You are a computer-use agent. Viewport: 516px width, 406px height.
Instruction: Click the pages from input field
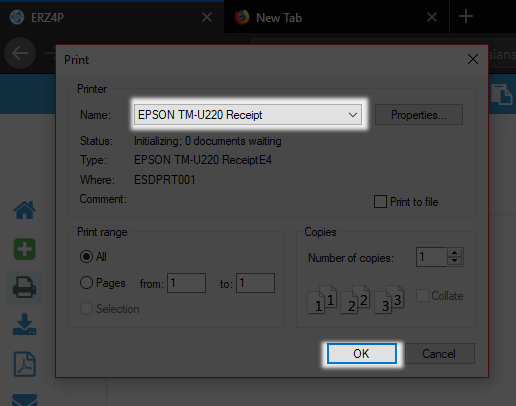tap(186, 283)
